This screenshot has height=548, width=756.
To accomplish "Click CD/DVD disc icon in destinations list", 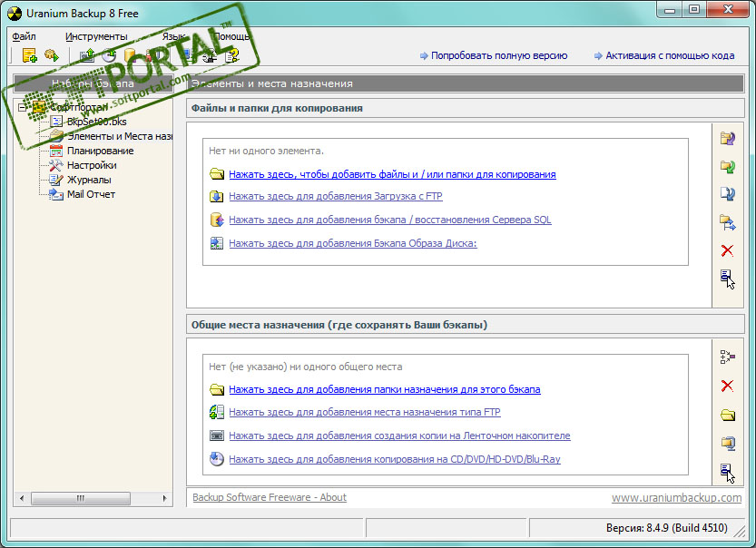I will (x=217, y=459).
